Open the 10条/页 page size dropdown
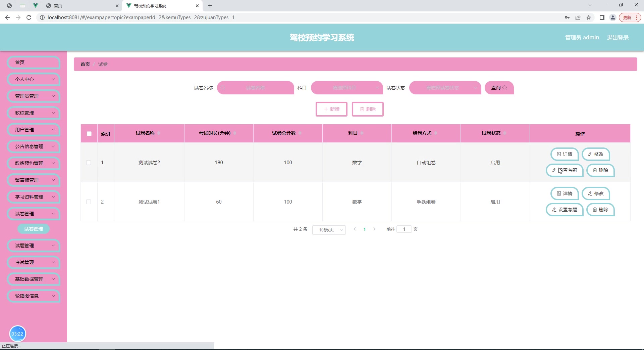The image size is (644, 350). click(x=329, y=230)
